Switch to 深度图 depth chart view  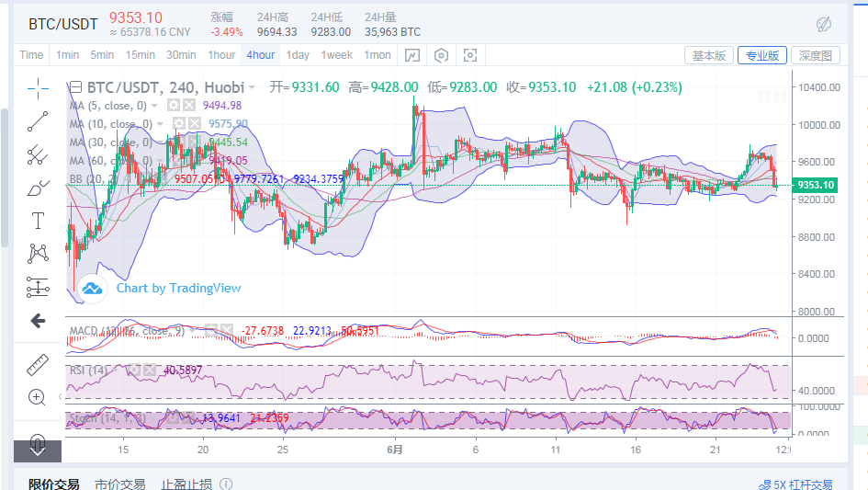point(816,55)
